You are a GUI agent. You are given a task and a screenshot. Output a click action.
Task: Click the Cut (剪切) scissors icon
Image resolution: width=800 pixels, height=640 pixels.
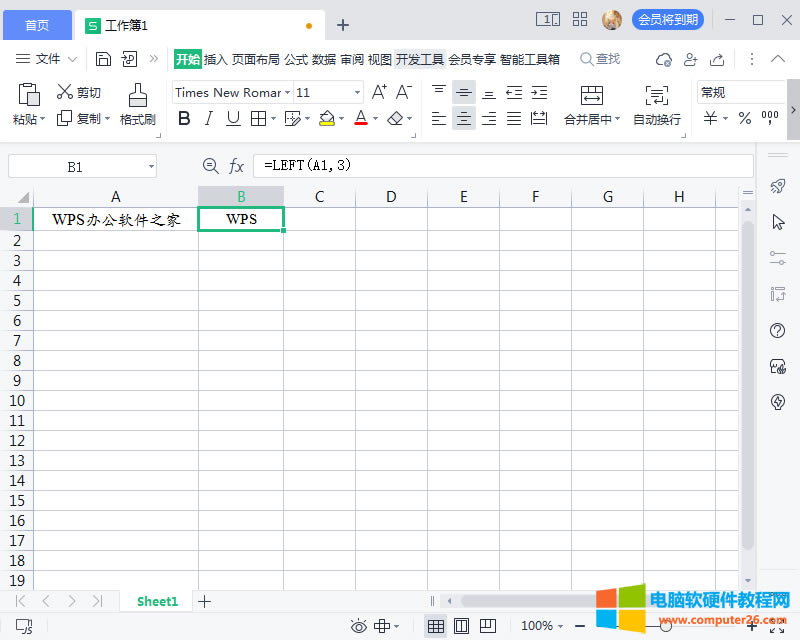(x=65, y=92)
